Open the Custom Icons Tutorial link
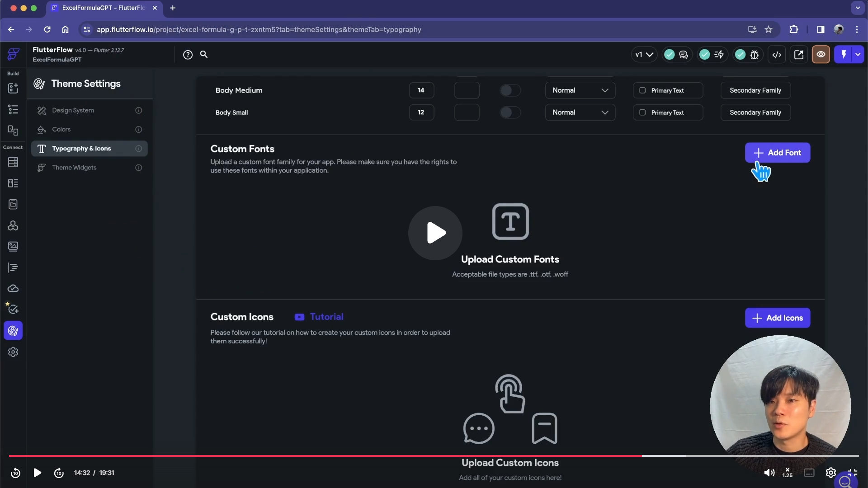 tap(319, 317)
